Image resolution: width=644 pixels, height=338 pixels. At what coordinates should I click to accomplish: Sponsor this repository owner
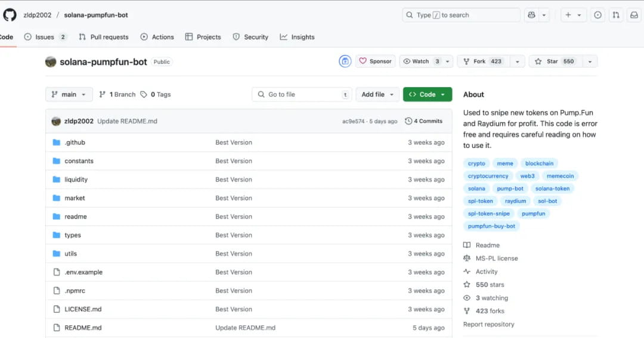coord(375,62)
